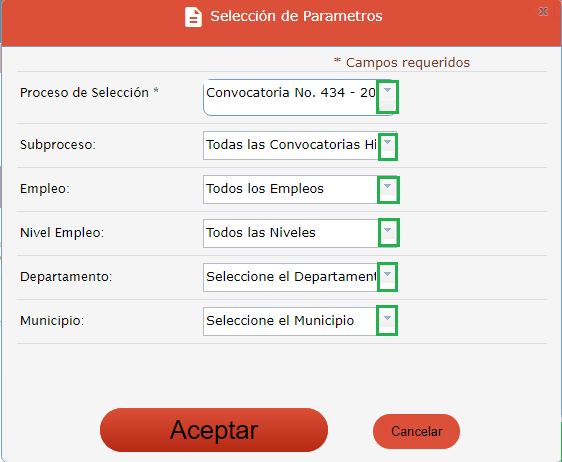Click the Campos requeridos note
562x462 pixels.
coord(402,63)
